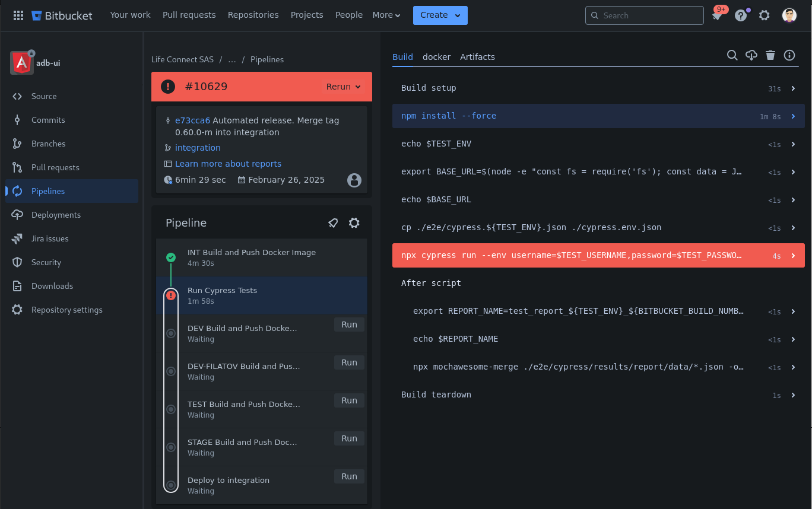
Task: Click the Pipelines breadcrumb link
Action: pos(267,59)
